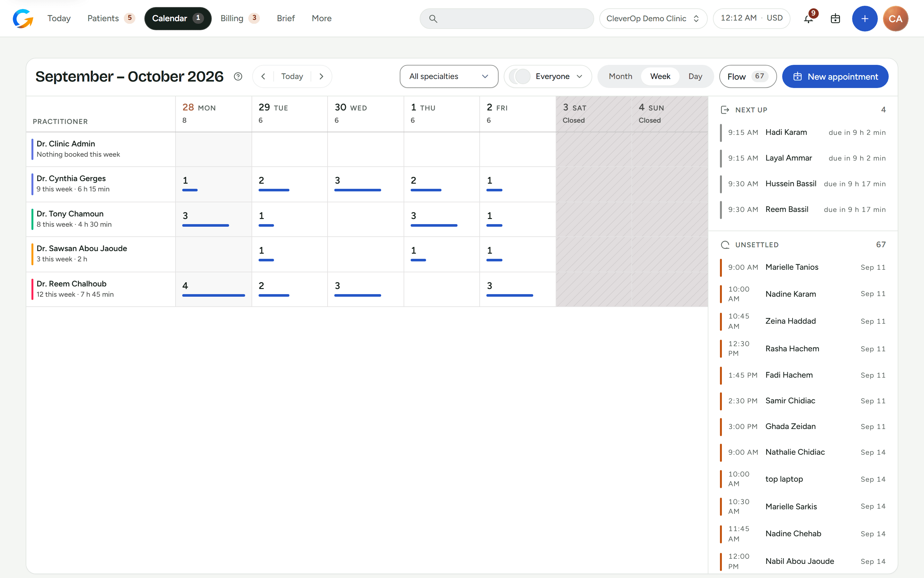Open the CleverOp Demo Clinic switcher
The image size is (924, 578).
coord(653,18)
